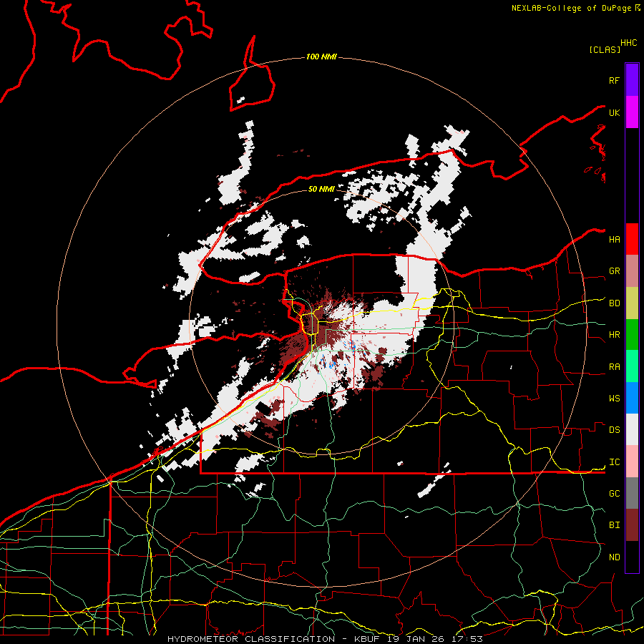Click the 100 NMI range ring label
Viewport: 644px width, 644px height.
(x=321, y=57)
